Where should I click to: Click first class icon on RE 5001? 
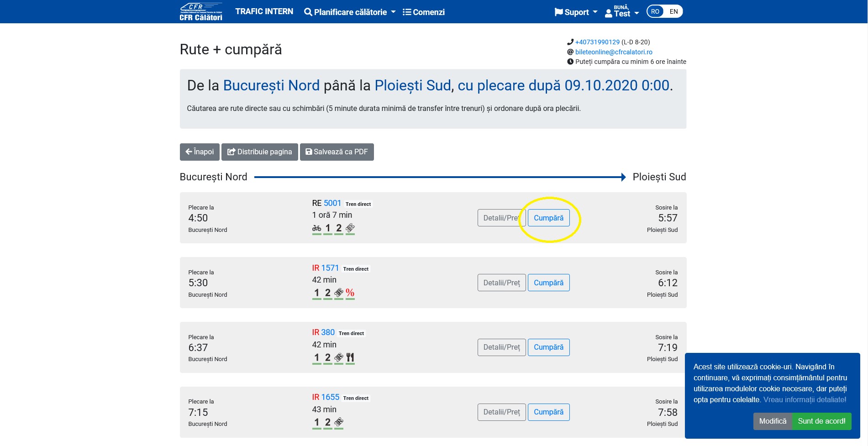click(x=328, y=228)
